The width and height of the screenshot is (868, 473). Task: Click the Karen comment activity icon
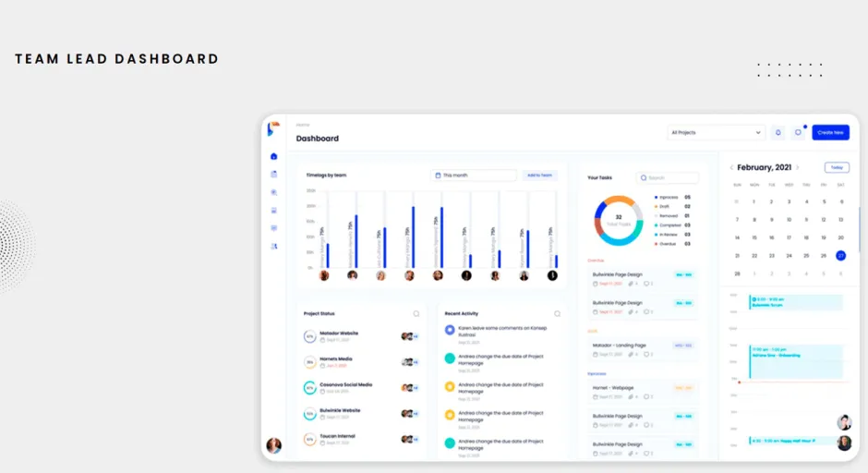pyautogui.click(x=450, y=330)
